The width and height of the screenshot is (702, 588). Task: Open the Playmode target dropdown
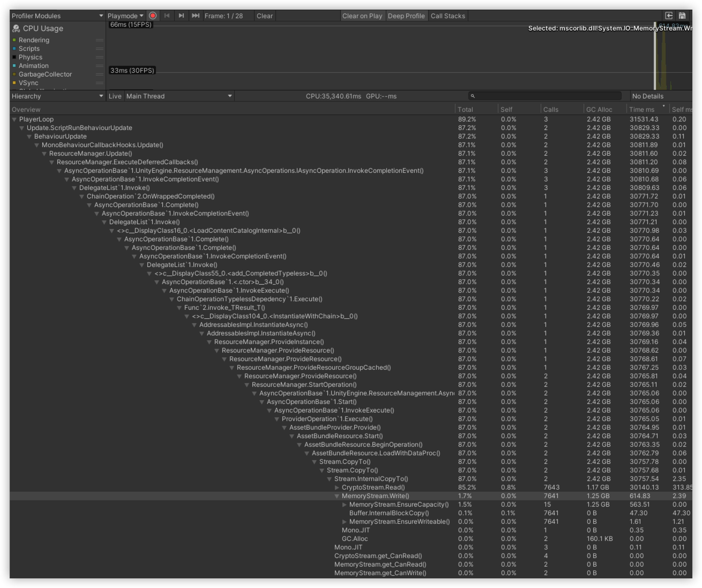(x=125, y=16)
